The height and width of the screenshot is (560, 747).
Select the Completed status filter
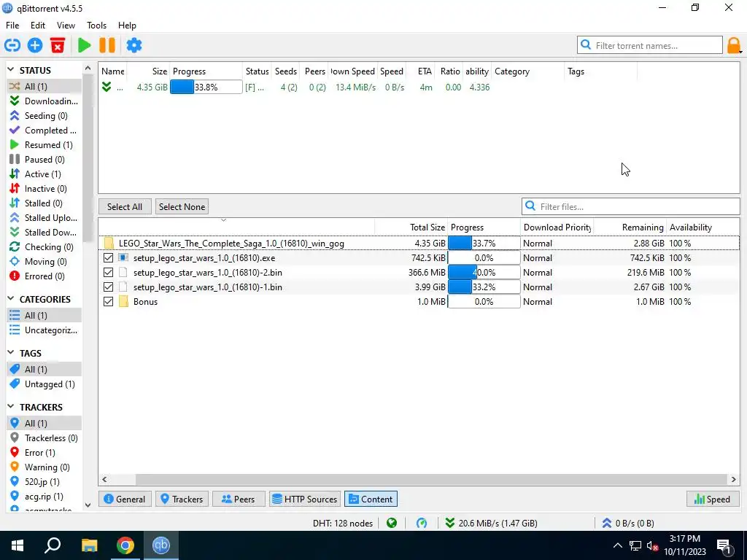pos(44,130)
